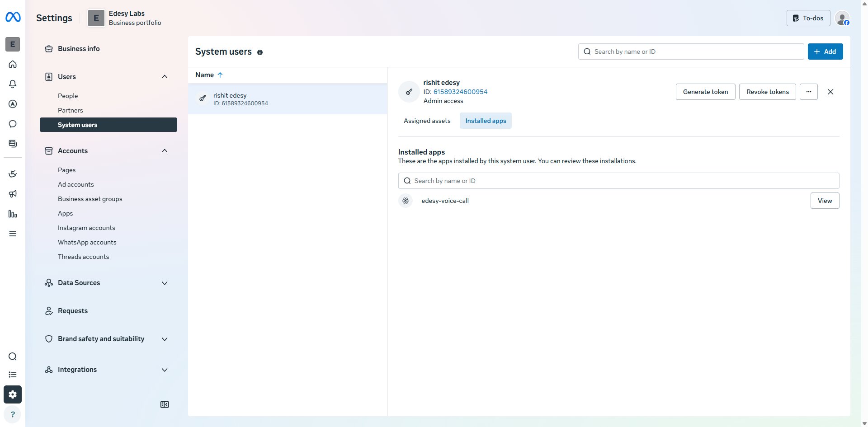Click the handshake icon in the left rail
The height and width of the screenshot is (427, 868).
(x=13, y=174)
